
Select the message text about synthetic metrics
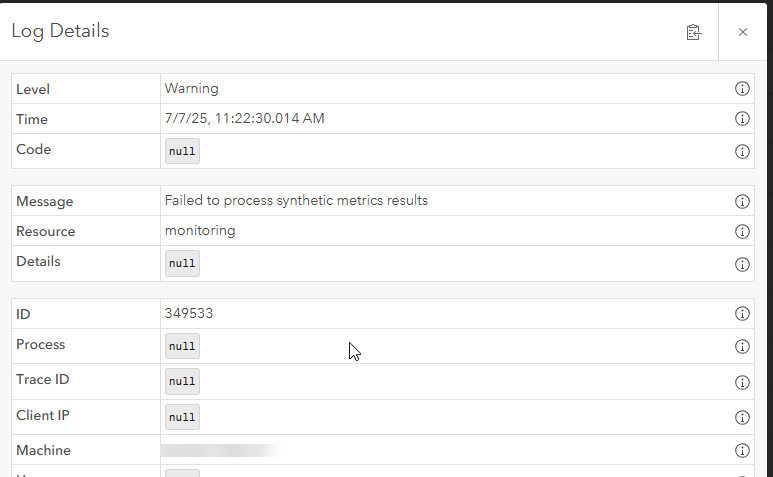coord(296,201)
